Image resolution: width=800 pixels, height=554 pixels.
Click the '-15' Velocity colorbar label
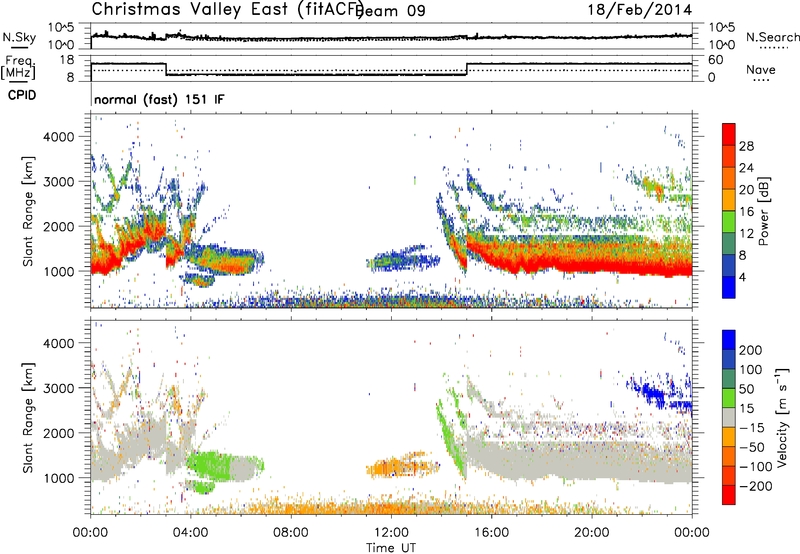[752, 428]
